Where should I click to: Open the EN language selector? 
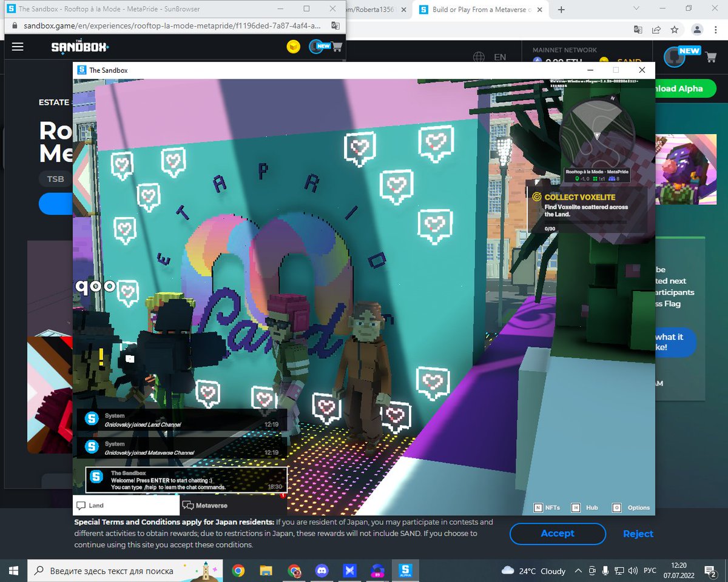(500, 57)
